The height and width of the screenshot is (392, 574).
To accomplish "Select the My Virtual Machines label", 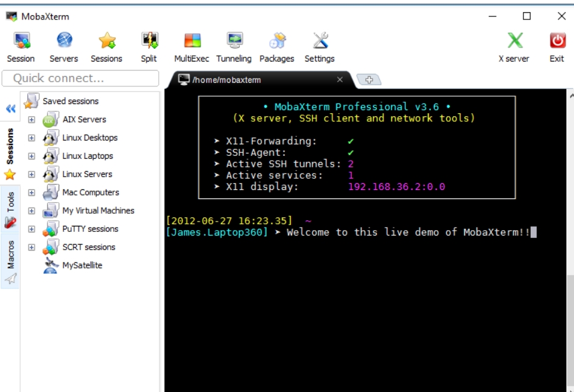I will click(98, 211).
